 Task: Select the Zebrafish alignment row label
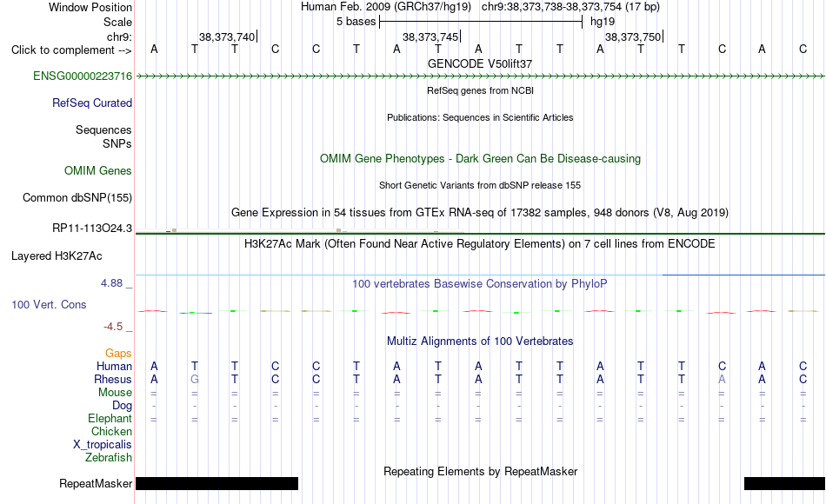109,457
